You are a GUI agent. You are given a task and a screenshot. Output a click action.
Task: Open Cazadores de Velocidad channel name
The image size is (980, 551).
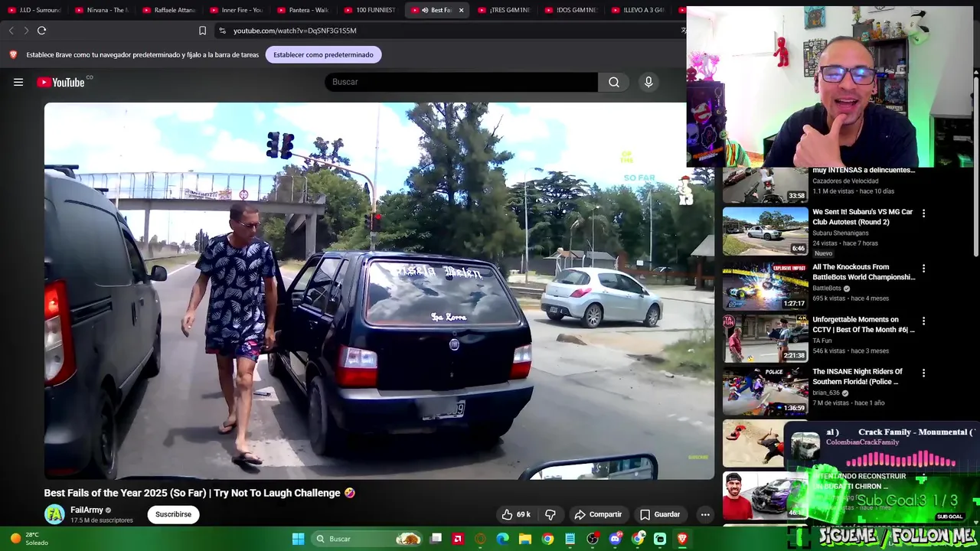(x=844, y=181)
